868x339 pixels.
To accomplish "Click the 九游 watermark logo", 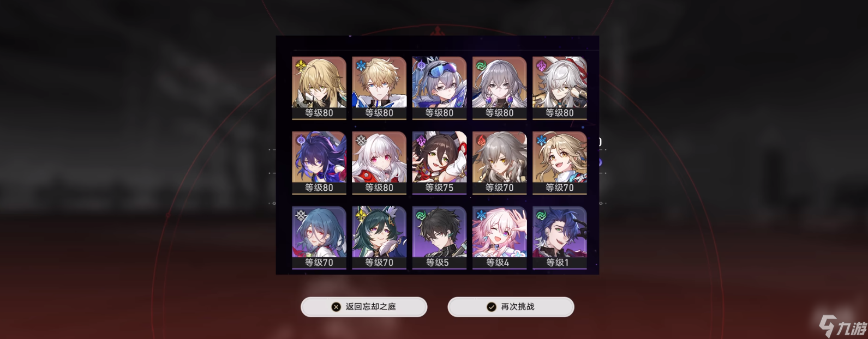I will (x=843, y=326).
